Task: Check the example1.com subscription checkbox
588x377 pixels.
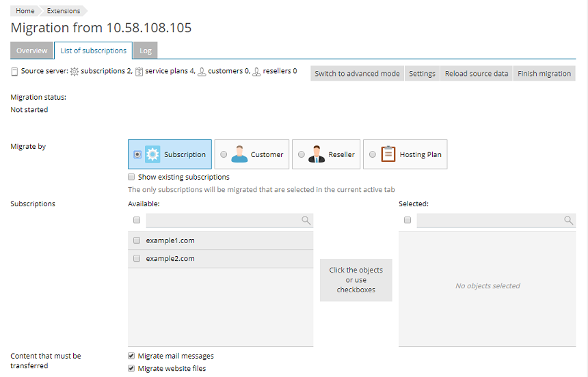Action: [x=137, y=240]
